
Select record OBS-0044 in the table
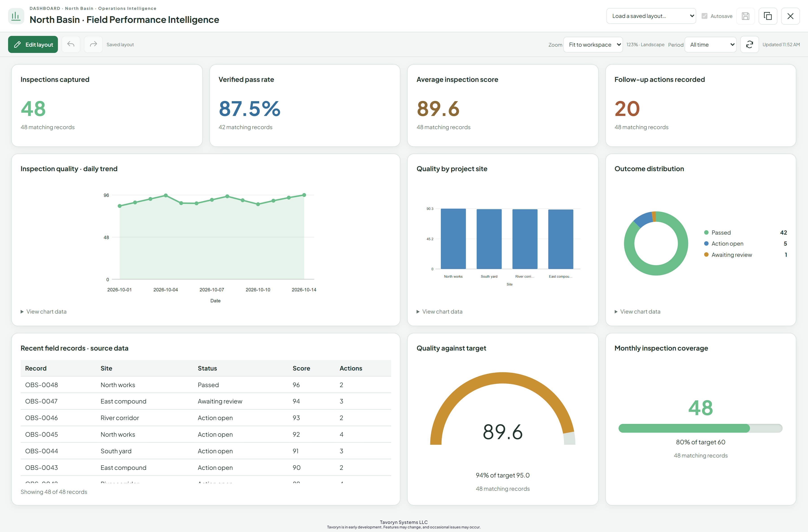pyautogui.click(x=206, y=451)
